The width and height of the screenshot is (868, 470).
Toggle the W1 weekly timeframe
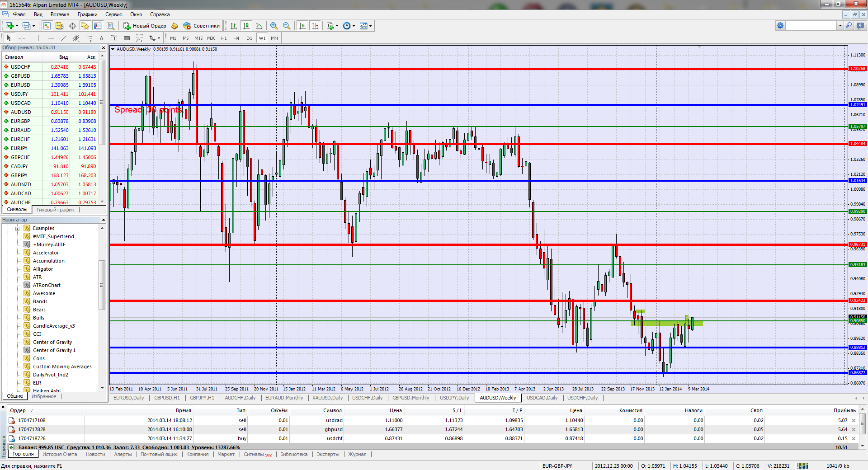pos(262,38)
